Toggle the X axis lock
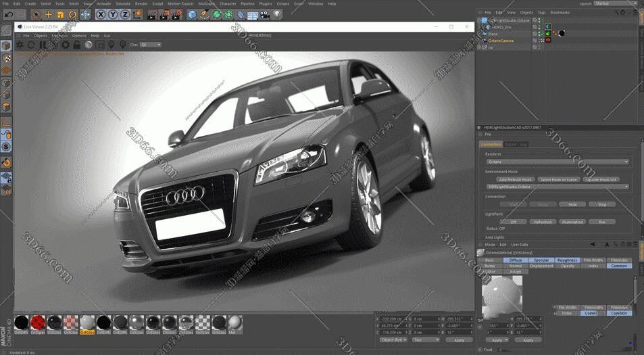Image resolution: width=644 pixels, height=355 pixels. tap(101, 14)
